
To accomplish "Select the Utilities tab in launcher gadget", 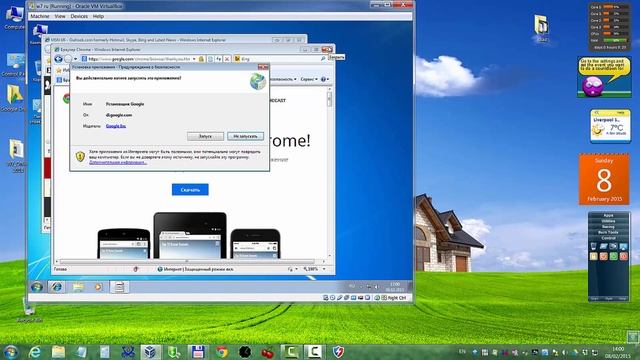I will tap(608, 221).
